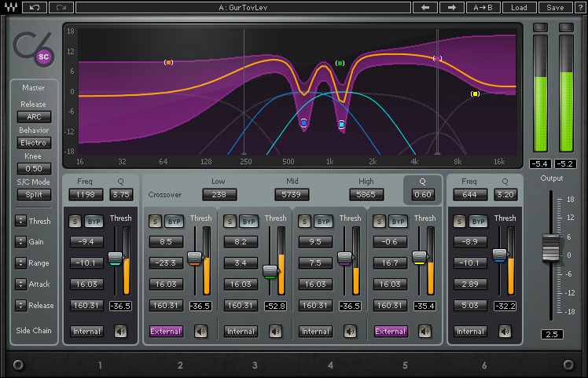Open the ARC release mode selector
The height and width of the screenshot is (378, 588).
click(x=34, y=116)
